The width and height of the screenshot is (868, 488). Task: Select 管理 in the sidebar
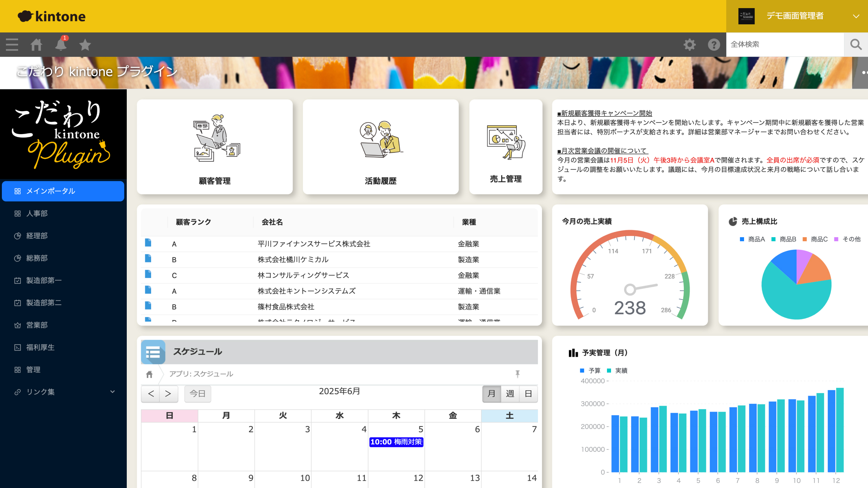[63, 369]
